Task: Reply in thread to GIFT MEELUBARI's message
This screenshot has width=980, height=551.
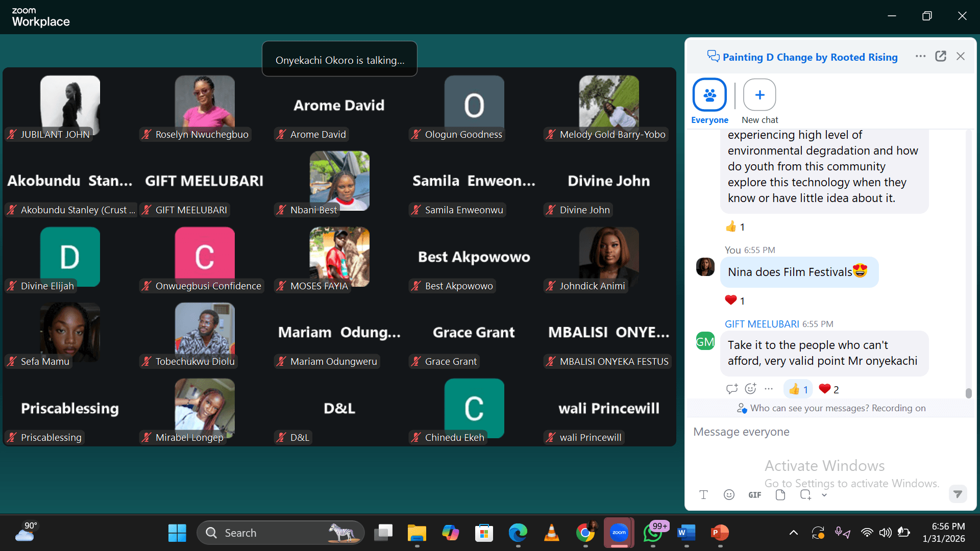Action: point(732,389)
